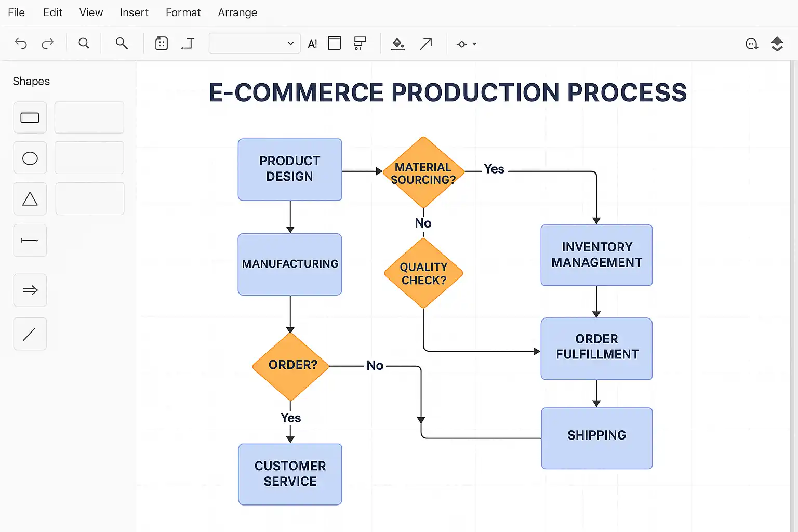Click the 'Yes' label below ORDER?
The image size is (798, 532).
tap(290, 418)
